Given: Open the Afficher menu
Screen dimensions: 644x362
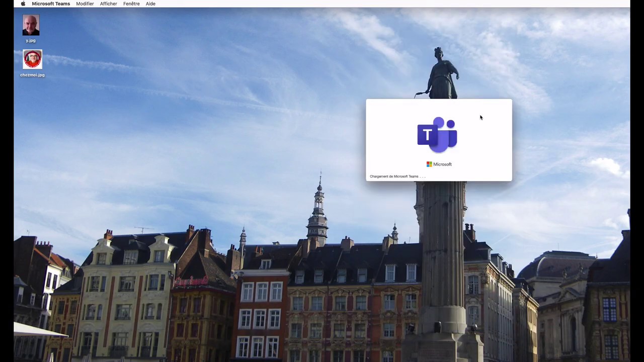Looking at the screenshot, I should click(x=109, y=4).
